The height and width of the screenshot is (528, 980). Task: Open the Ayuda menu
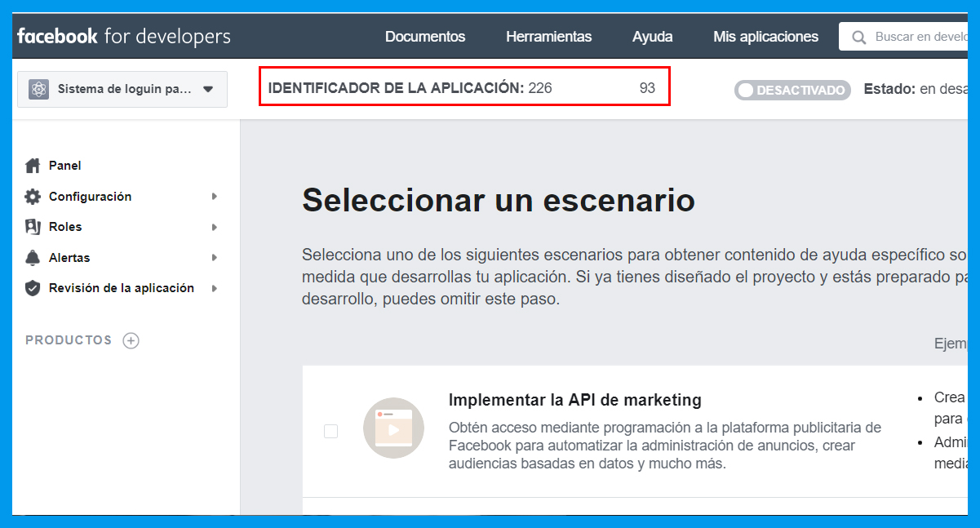click(x=653, y=37)
